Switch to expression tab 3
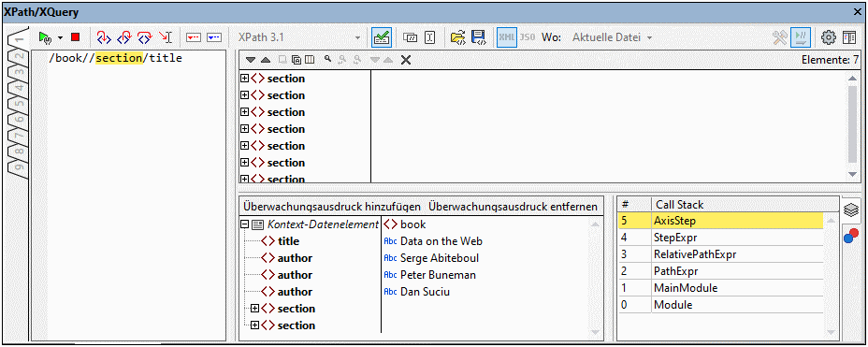 tap(20, 72)
